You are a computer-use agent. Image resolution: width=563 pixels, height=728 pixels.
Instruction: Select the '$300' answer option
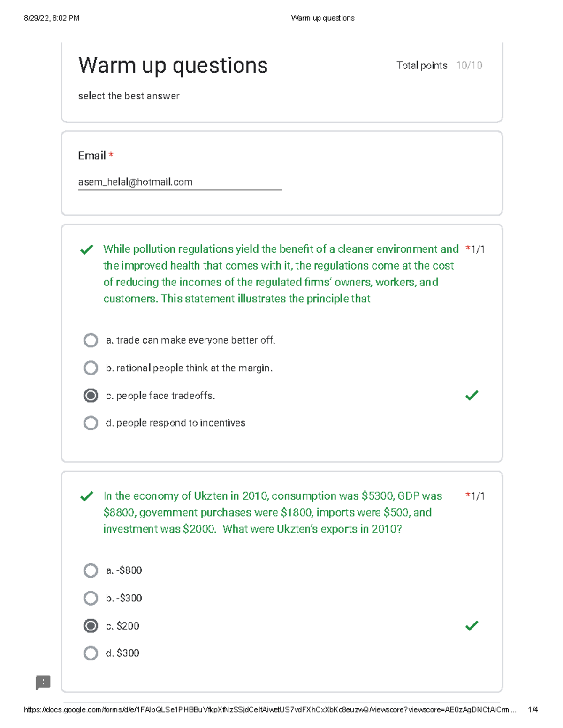[91, 653]
